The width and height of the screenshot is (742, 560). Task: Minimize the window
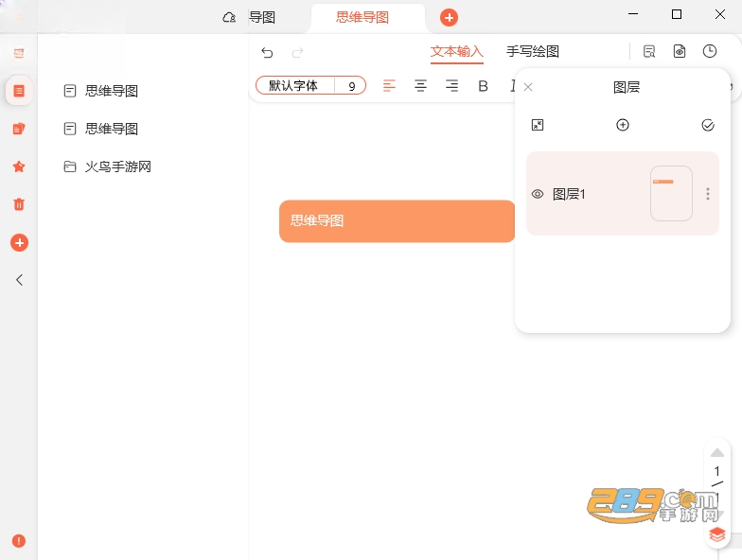633,14
